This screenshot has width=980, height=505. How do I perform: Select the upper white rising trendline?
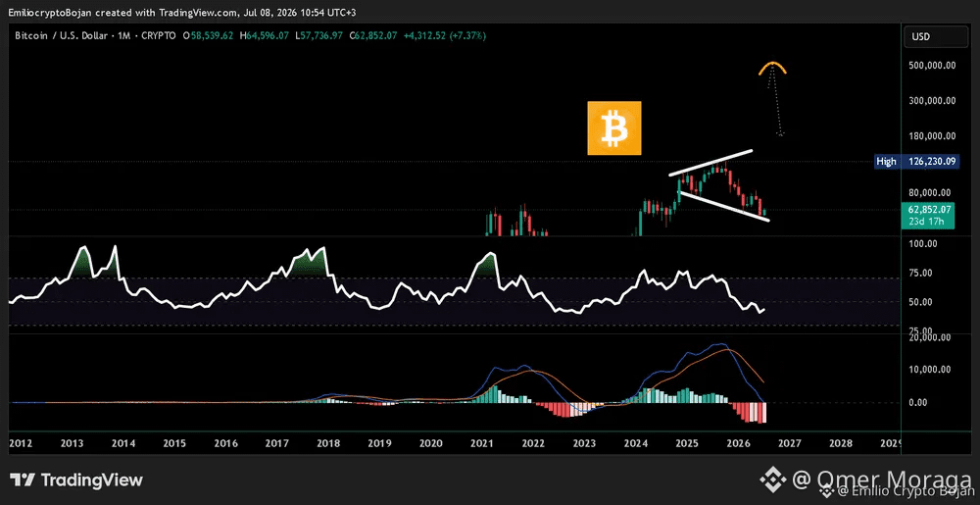pos(710,163)
